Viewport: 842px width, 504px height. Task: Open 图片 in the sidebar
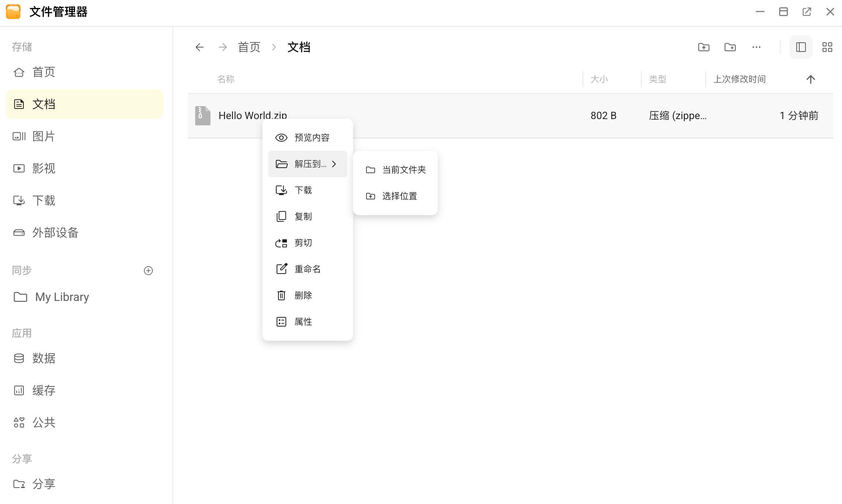click(84, 136)
